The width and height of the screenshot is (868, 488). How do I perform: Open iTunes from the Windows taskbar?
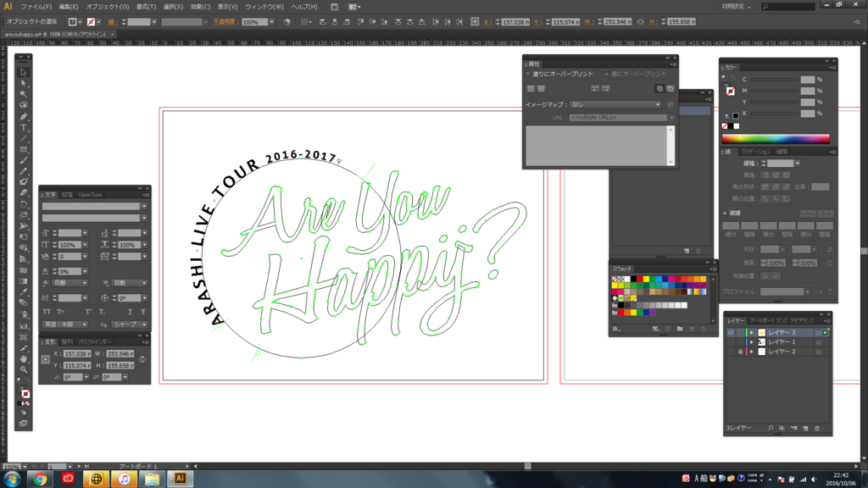[x=124, y=480]
